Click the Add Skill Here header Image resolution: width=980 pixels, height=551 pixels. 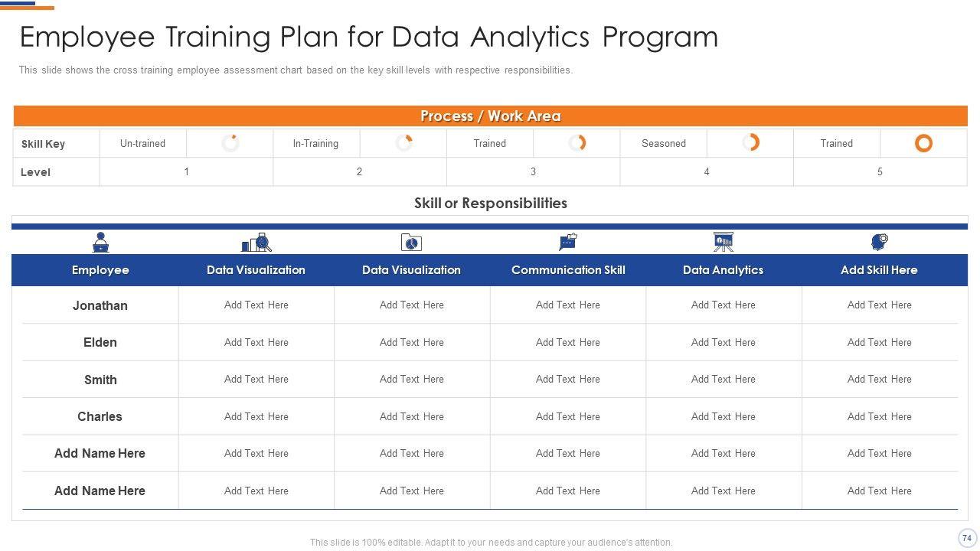pyautogui.click(x=879, y=270)
